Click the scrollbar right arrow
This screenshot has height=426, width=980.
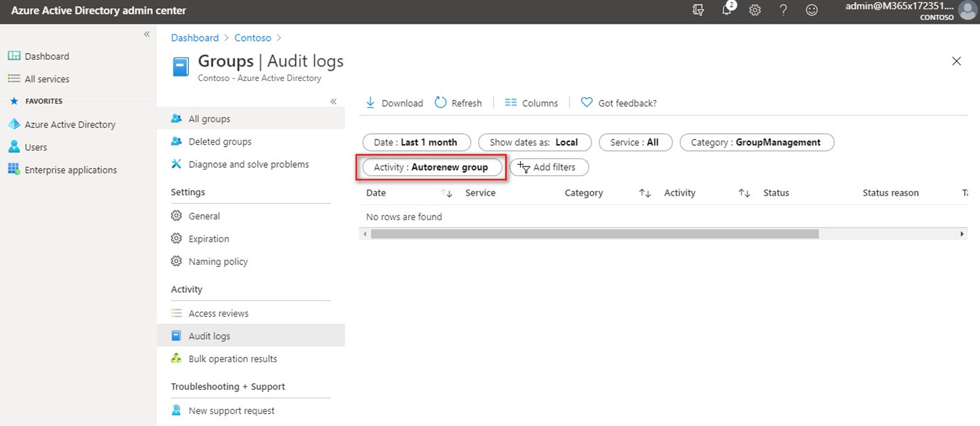(962, 234)
